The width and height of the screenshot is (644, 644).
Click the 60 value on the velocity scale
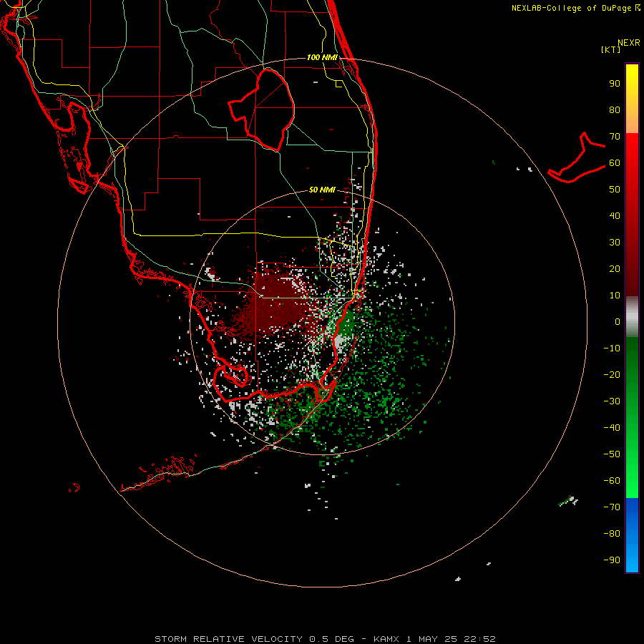(615, 163)
